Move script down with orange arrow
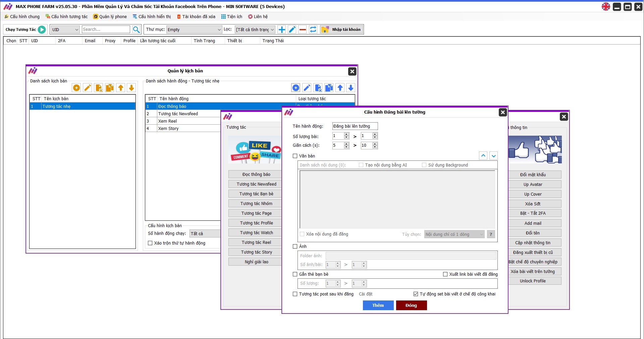The height and width of the screenshot is (339, 644). pyautogui.click(x=131, y=88)
